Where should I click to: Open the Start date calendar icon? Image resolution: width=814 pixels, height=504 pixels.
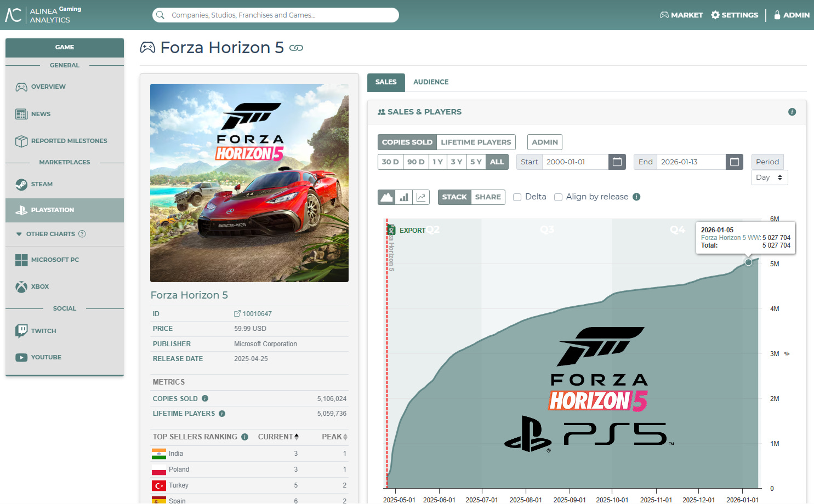(617, 162)
